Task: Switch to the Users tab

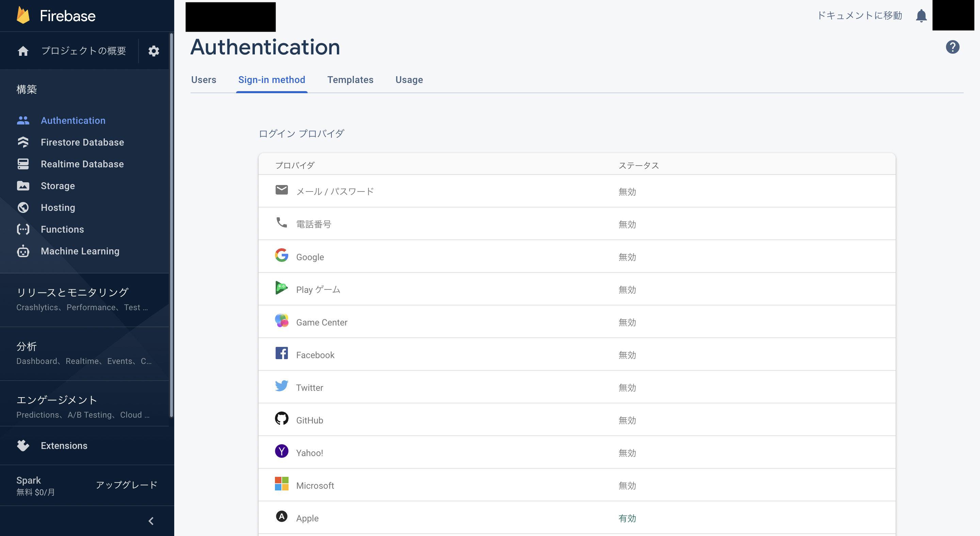Action: (x=203, y=80)
